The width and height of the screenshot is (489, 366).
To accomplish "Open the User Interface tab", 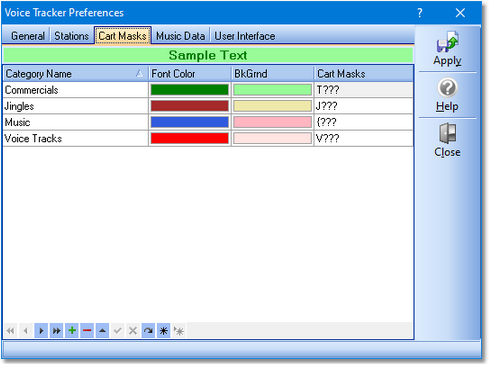I will (x=245, y=36).
